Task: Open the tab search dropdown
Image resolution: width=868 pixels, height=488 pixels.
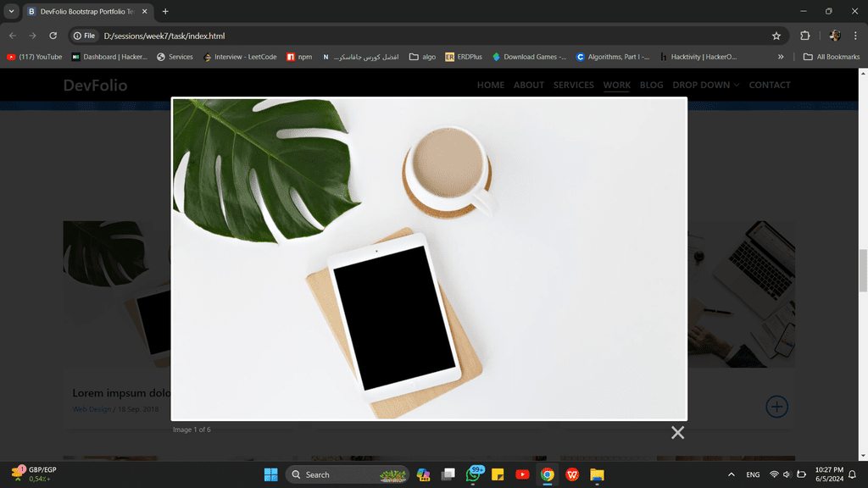Action: [x=11, y=11]
